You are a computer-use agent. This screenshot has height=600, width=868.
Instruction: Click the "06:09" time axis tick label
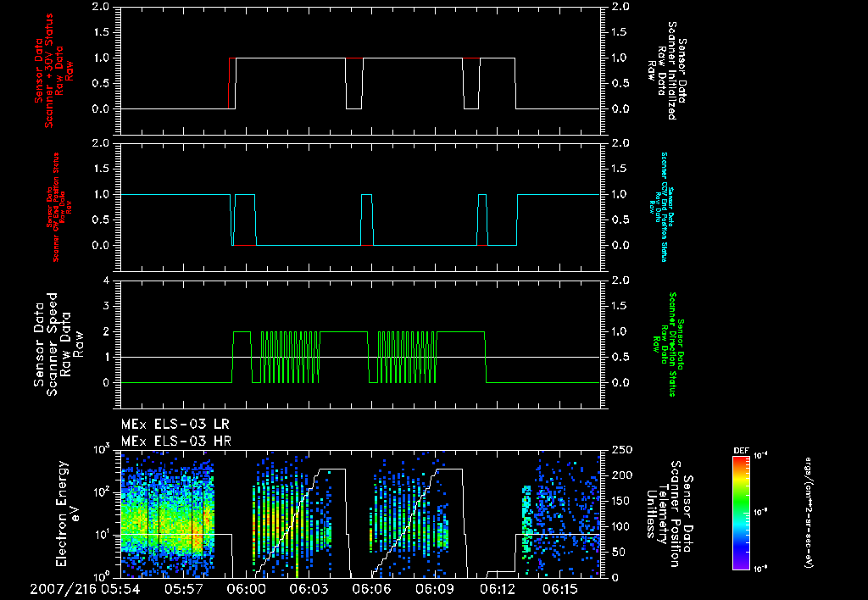435,589
